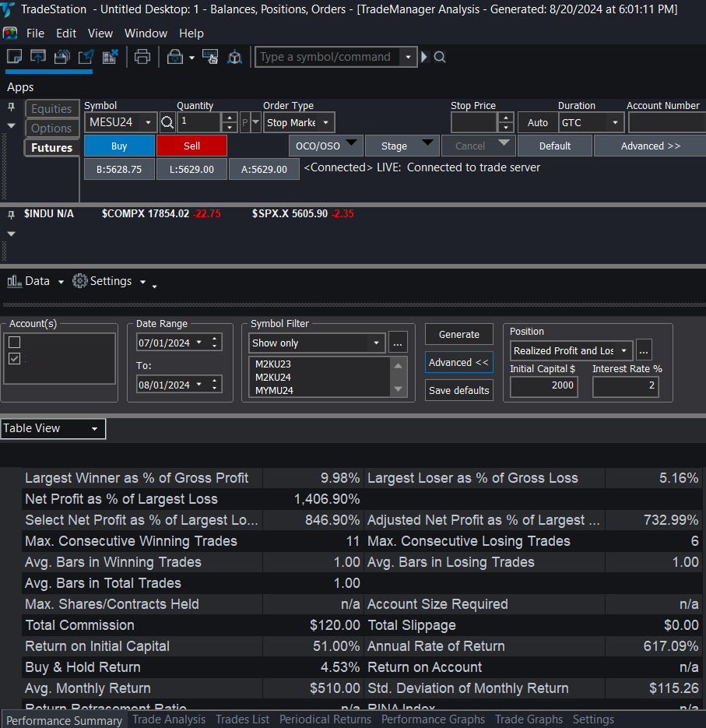Open the 08/01/2024 end date picker

click(x=199, y=385)
